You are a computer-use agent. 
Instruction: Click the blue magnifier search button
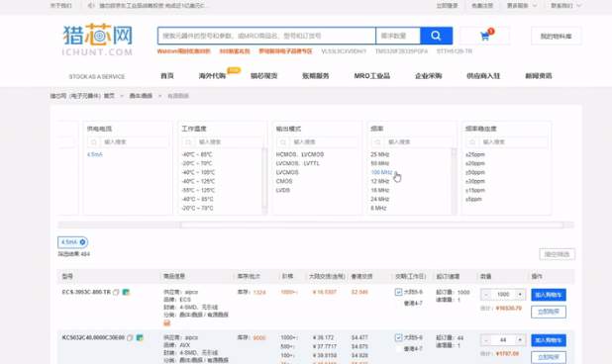pos(437,36)
